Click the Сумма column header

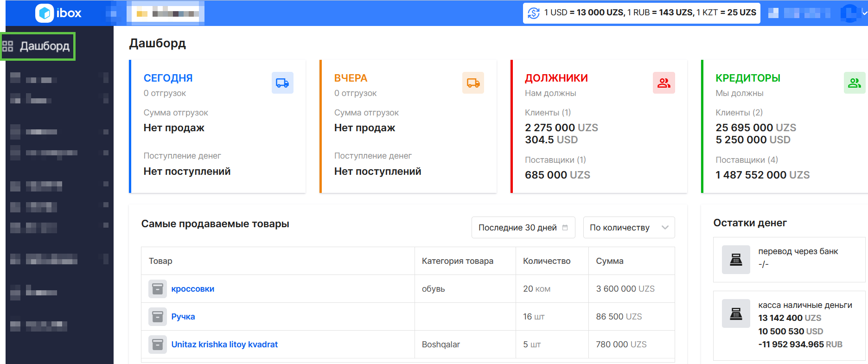(x=609, y=261)
